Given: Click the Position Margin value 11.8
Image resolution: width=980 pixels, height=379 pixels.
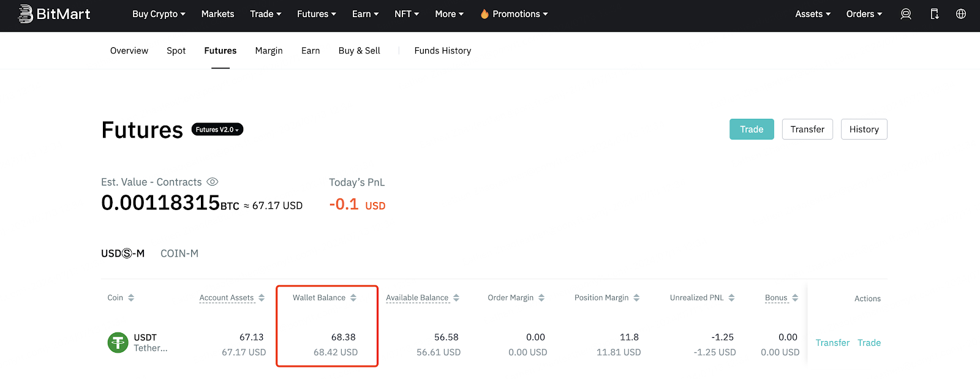Looking at the screenshot, I should [630, 337].
